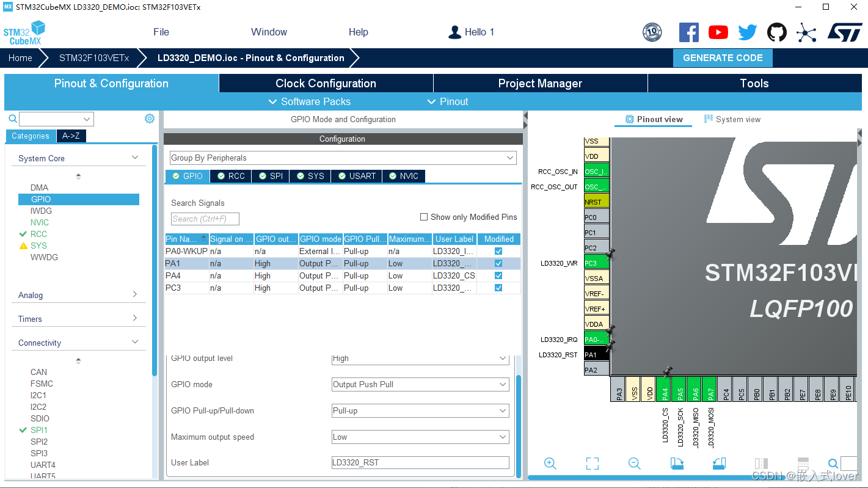Open the YouTube icon link

coord(718,32)
